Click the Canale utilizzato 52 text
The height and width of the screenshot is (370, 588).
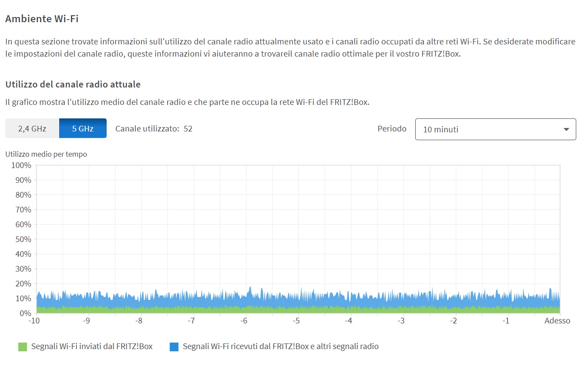(154, 128)
